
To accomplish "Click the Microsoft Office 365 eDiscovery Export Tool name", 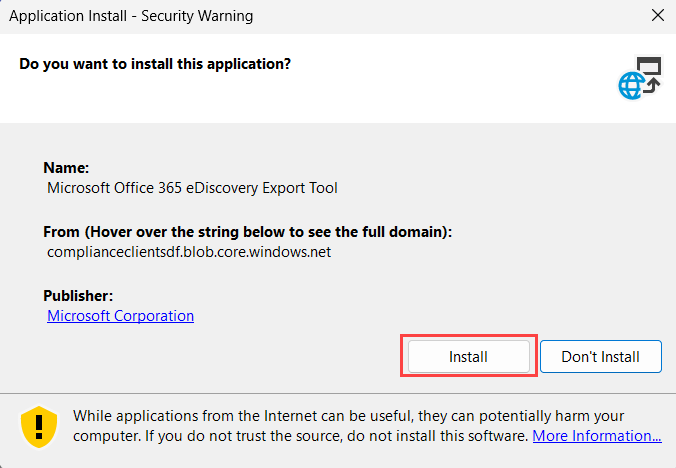I will tap(193, 188).
